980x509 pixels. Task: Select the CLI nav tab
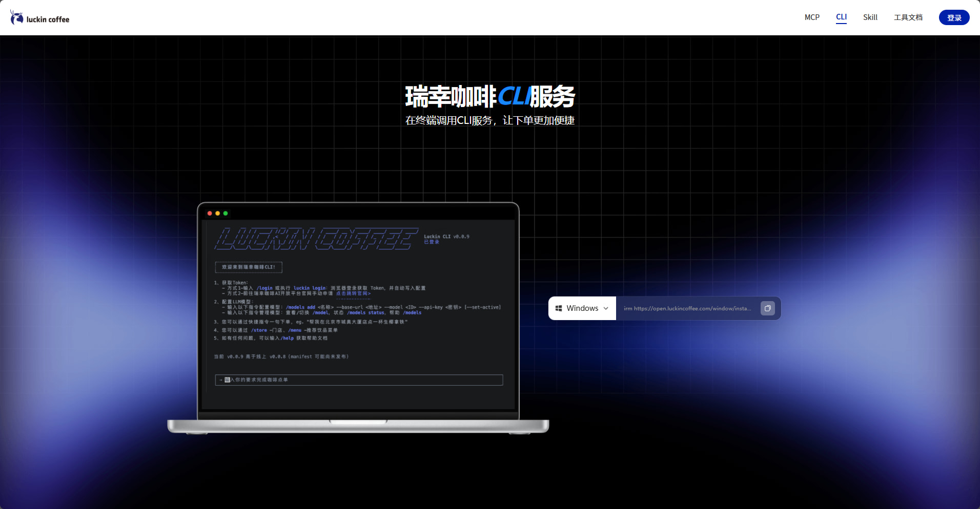click(841, 17)
